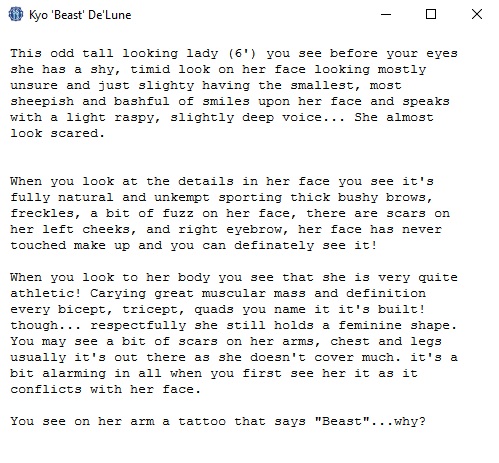The image size is (499, 463).
Task: Click the line starting "athletic! Carying great"
Action: (218, 293)
